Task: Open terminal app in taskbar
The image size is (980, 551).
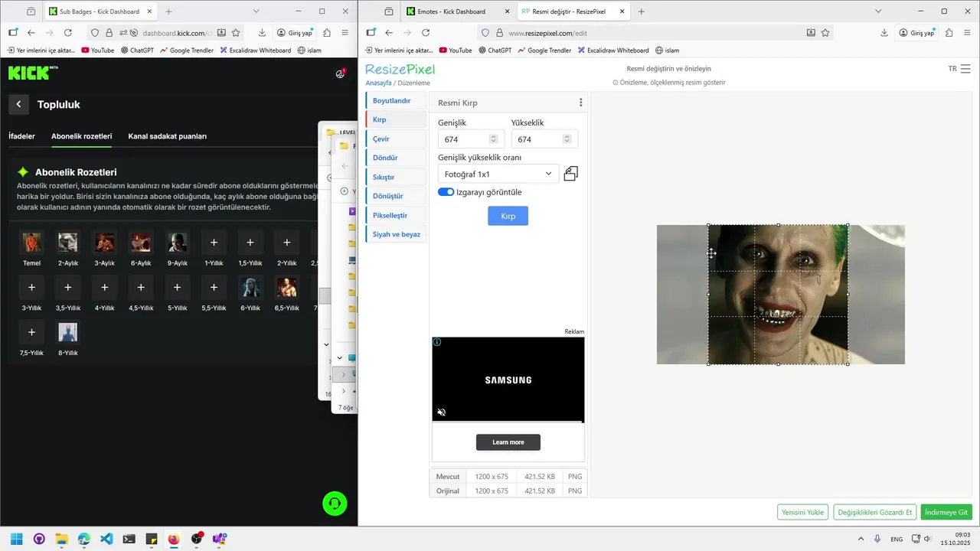Action: click(x=129, y=539)
